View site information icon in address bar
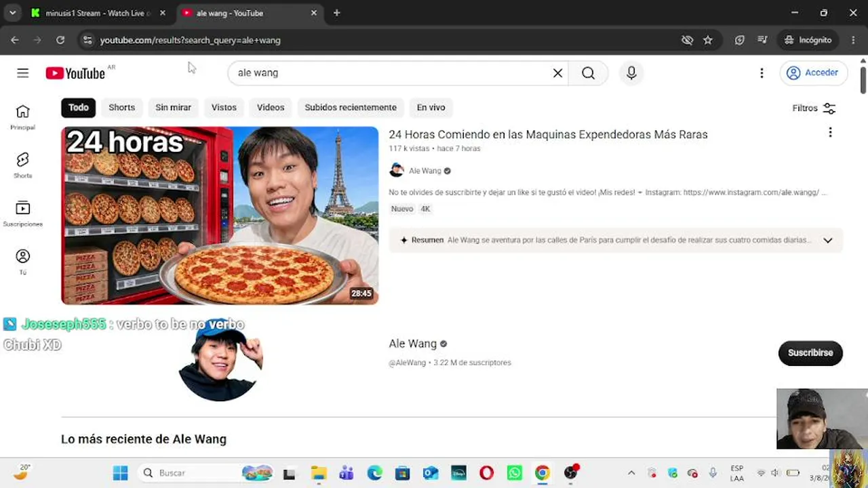The height and width of the screenshot is (488, 868). point(87,40)
